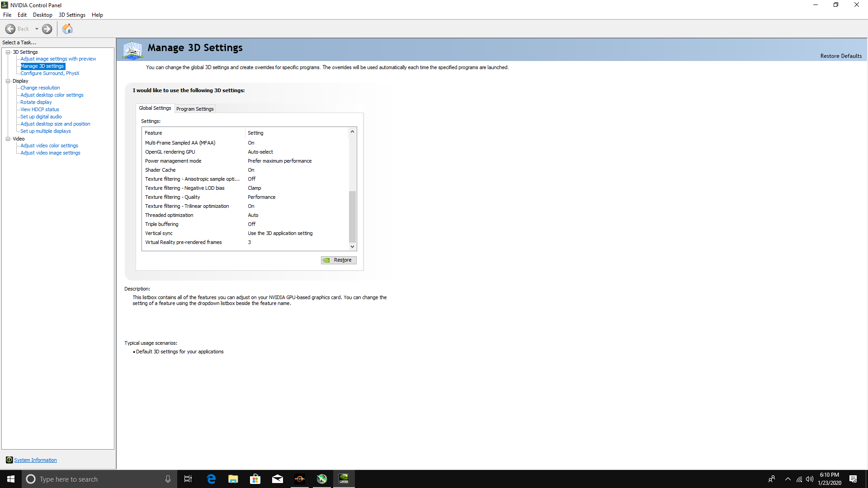
Task: Collapse the 3D Settings tree node
Action: [8, 52]
